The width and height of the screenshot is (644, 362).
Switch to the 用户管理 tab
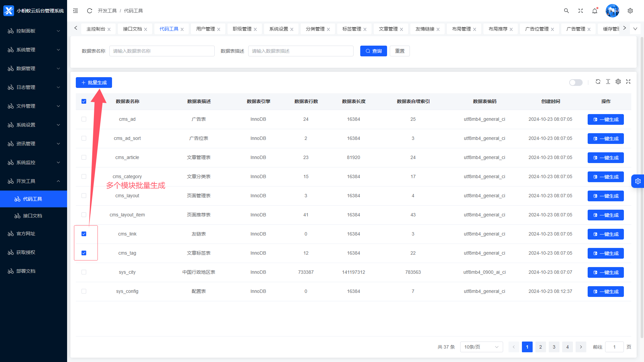click(206, 29)
